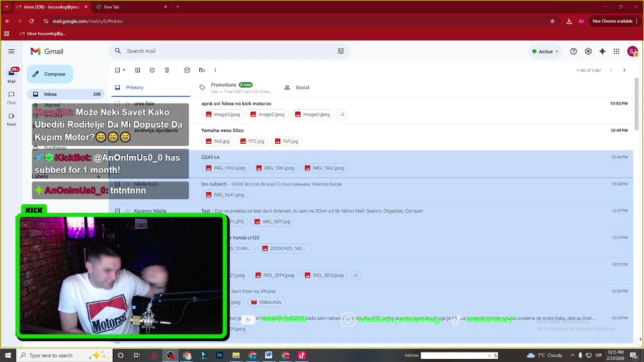This screenshot has height=362, width=644.
Task: Open TikTok app in taskbar
Action: [x=301, y=355]
